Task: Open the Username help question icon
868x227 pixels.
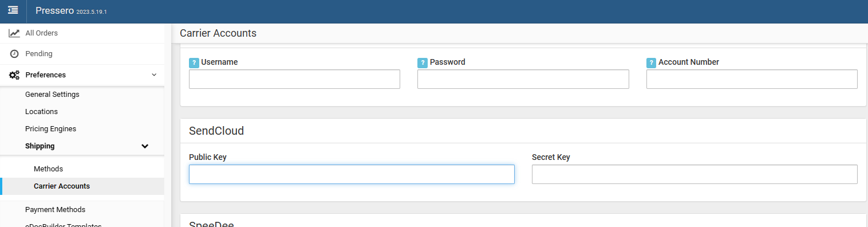Action: 194,62
